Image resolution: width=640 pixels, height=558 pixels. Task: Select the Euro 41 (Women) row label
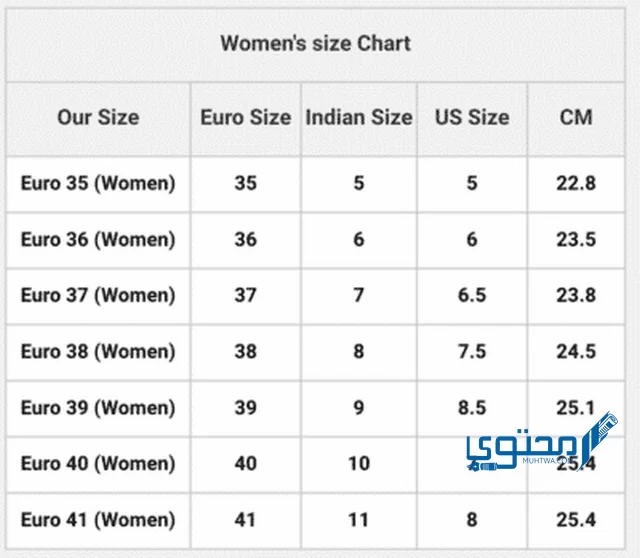98,520
